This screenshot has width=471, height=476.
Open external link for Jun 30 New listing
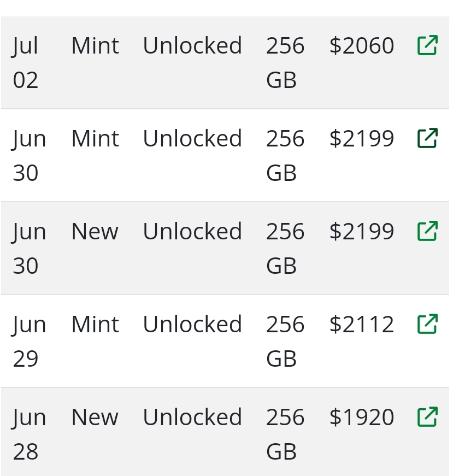coord(427,231)
